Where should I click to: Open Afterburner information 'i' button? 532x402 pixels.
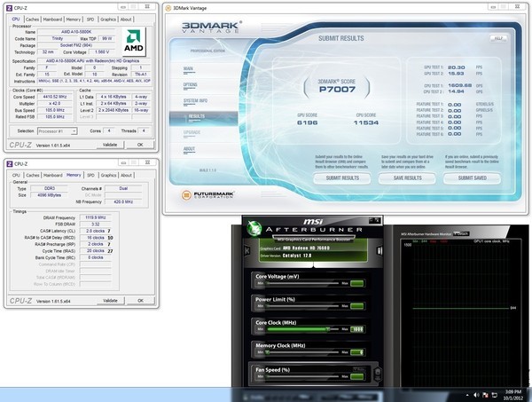coord(379,250)
